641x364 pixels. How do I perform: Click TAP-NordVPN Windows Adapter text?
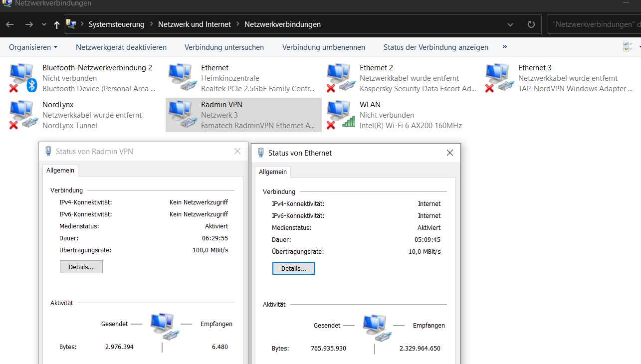(575, 89)
